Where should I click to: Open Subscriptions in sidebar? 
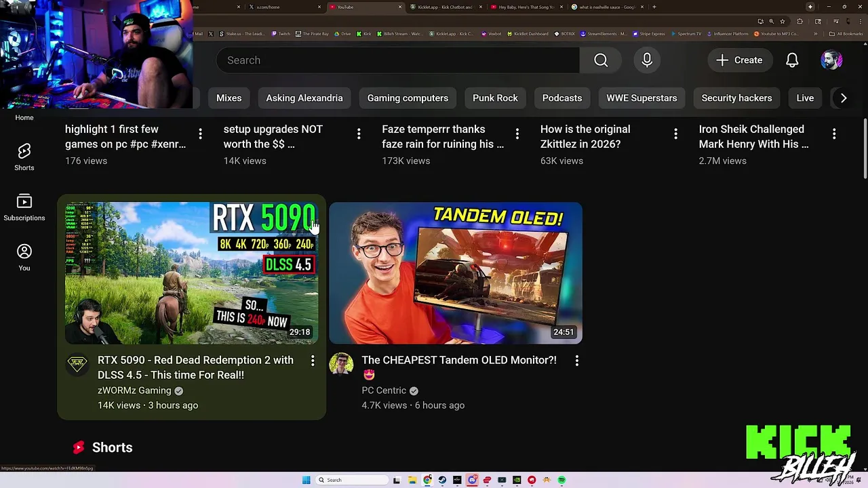24,207
